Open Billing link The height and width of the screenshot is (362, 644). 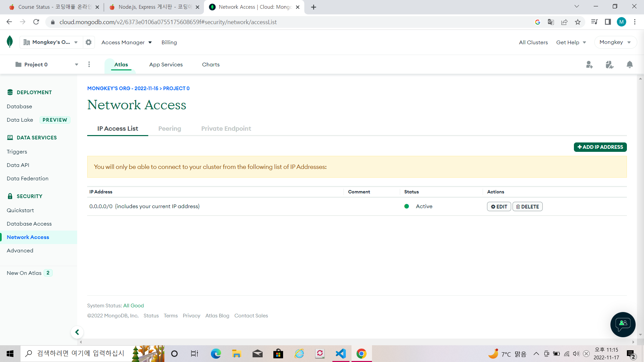tap(169, 43)
